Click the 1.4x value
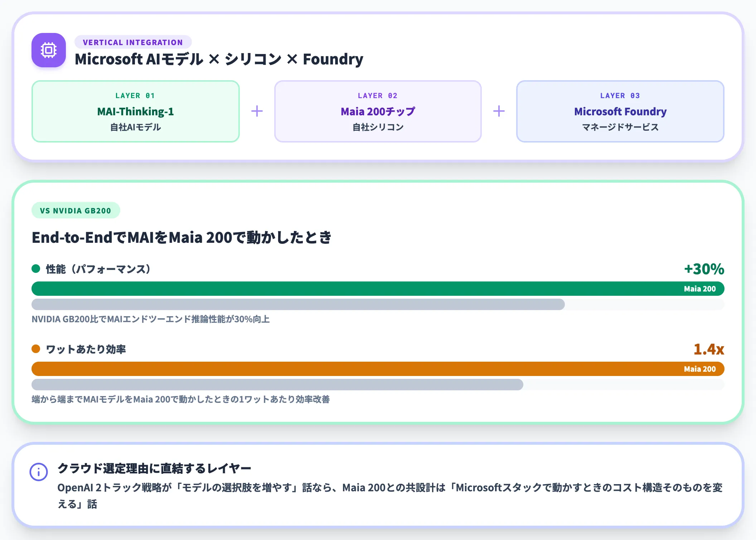Viewport: 756px width, 540px height. coord(709,349)
